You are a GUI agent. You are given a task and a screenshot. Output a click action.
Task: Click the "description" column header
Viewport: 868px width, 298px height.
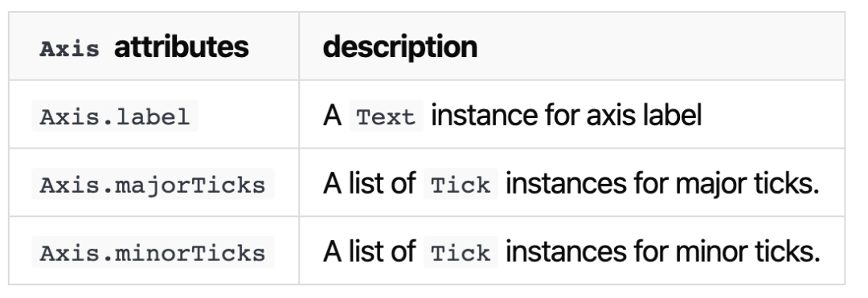(399, 47)
